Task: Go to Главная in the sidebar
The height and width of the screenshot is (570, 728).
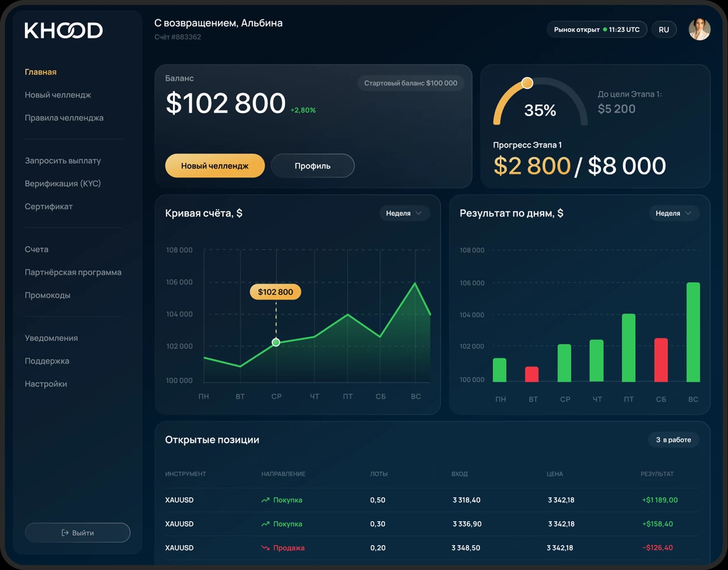Action: (x=40, y=72)
